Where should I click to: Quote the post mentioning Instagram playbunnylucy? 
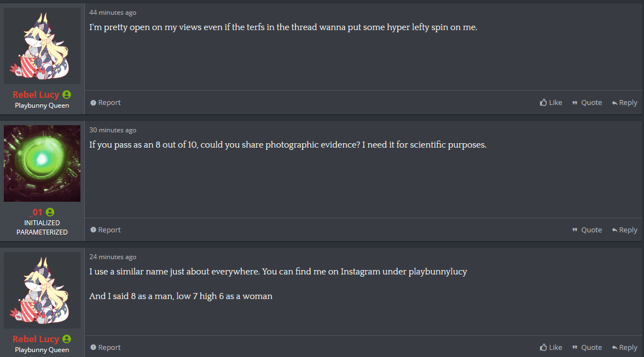[587, 348]
